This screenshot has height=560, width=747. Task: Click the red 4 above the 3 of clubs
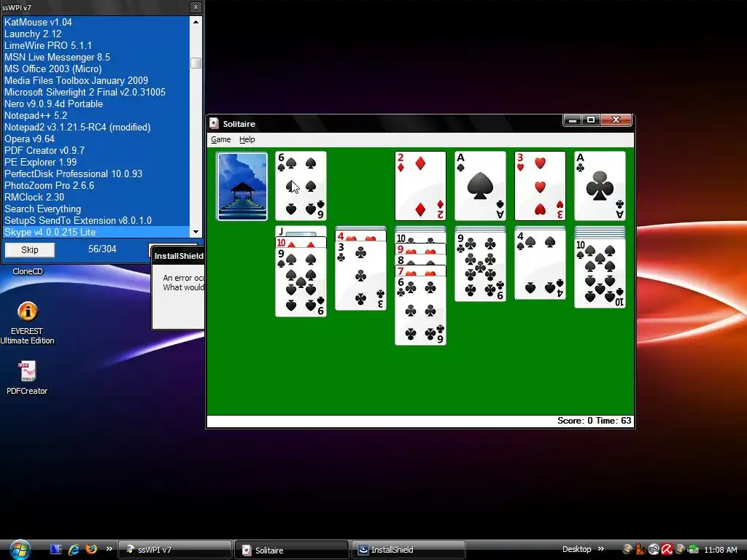point(360,236)
